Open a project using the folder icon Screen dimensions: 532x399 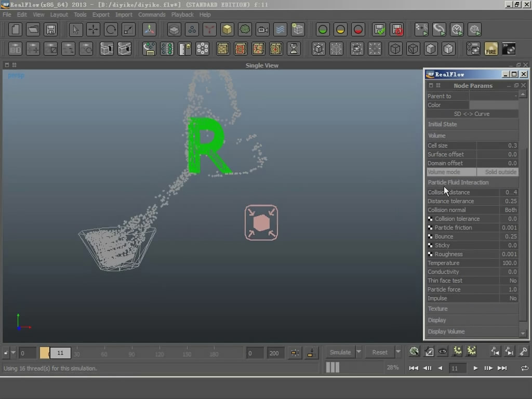point(33,30)
